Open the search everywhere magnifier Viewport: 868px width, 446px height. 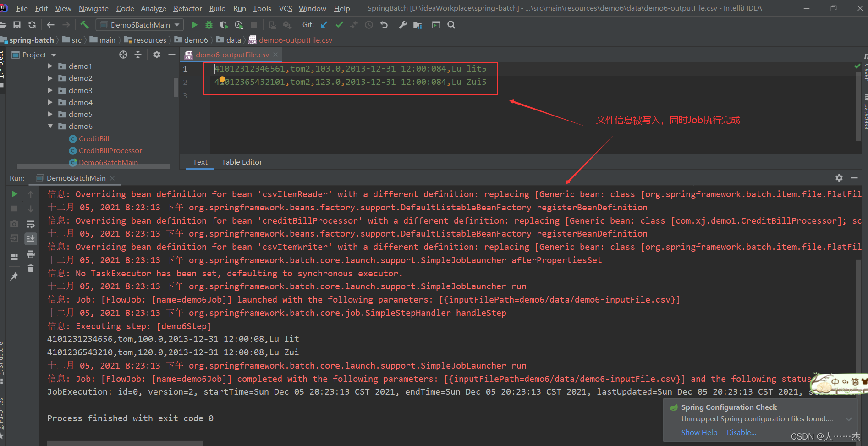[x=451, y=25]
